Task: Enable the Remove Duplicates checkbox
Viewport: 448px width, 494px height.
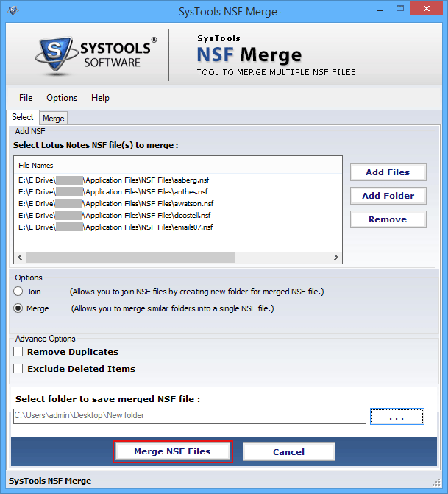Action: [x=18, y=353]
